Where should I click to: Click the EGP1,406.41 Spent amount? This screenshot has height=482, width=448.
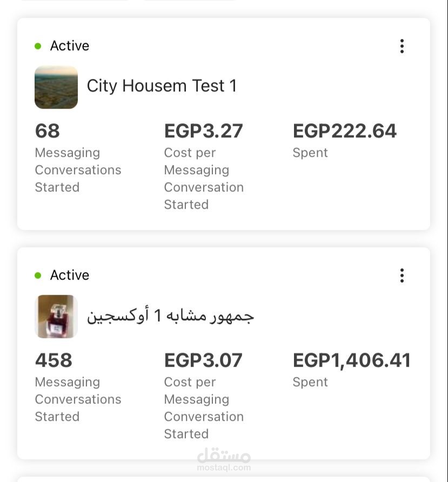(x=352, y=360)
